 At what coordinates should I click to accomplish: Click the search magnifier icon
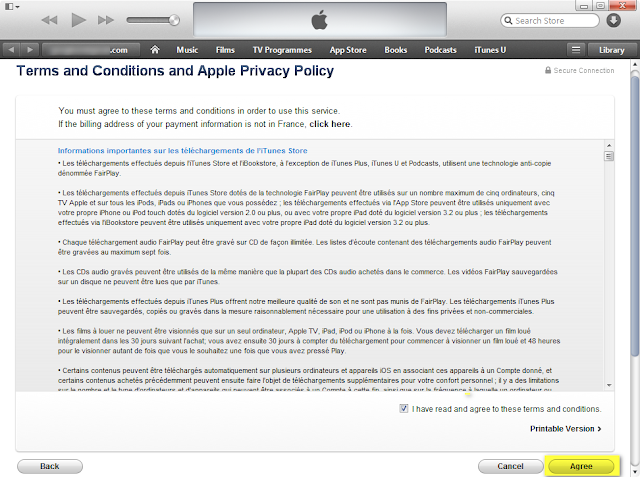click(x=508, y=20)
